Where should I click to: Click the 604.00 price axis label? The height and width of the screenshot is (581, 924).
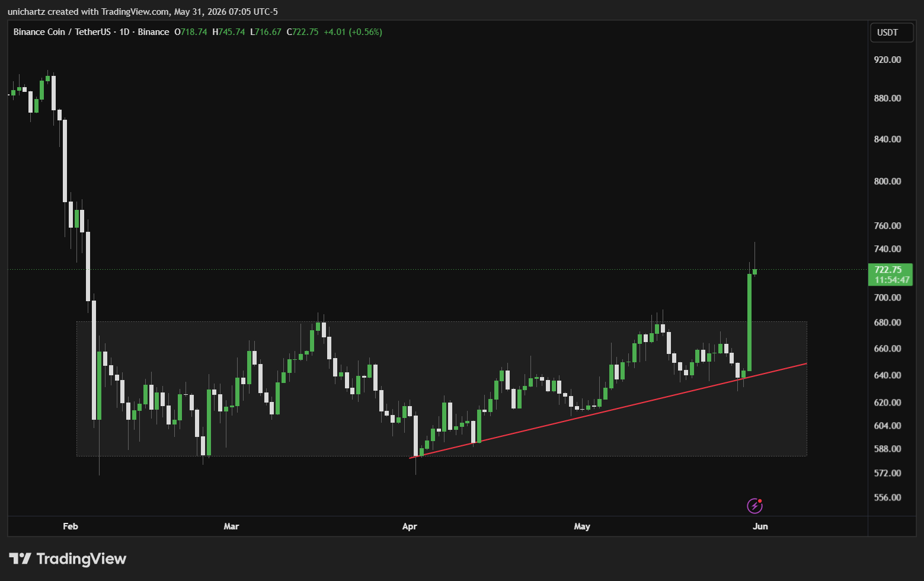(887, 426)
